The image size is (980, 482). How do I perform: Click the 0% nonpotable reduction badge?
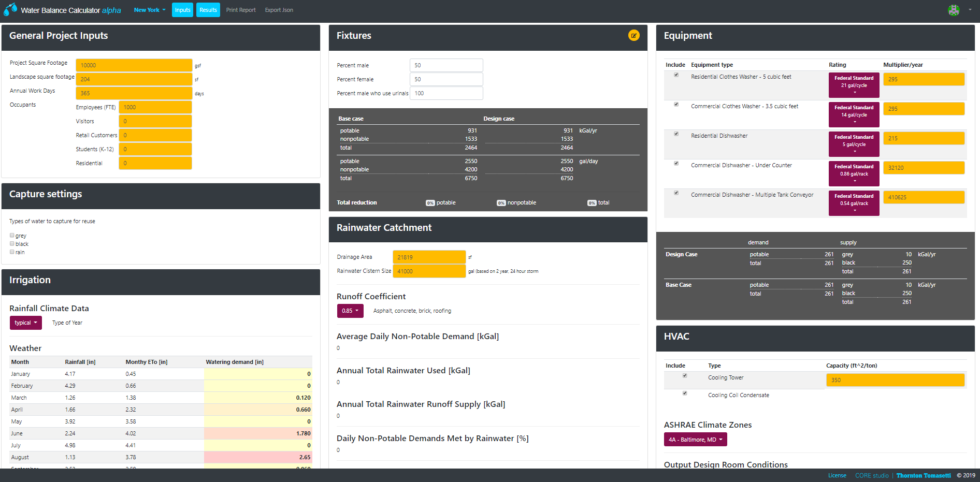pyautogui.click(x=501, y=203)
